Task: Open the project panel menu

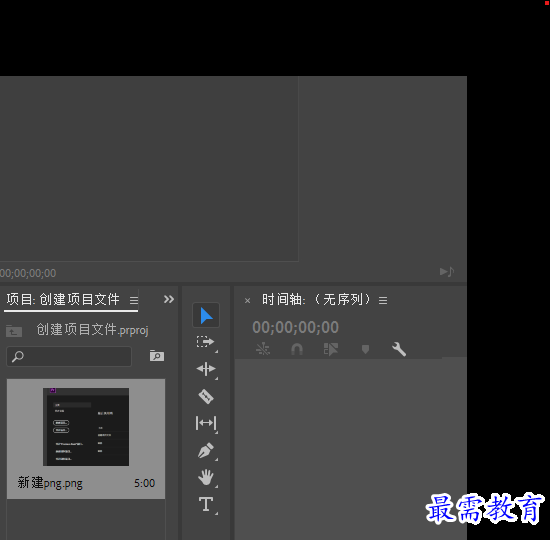Action: [x=134, y=300]
